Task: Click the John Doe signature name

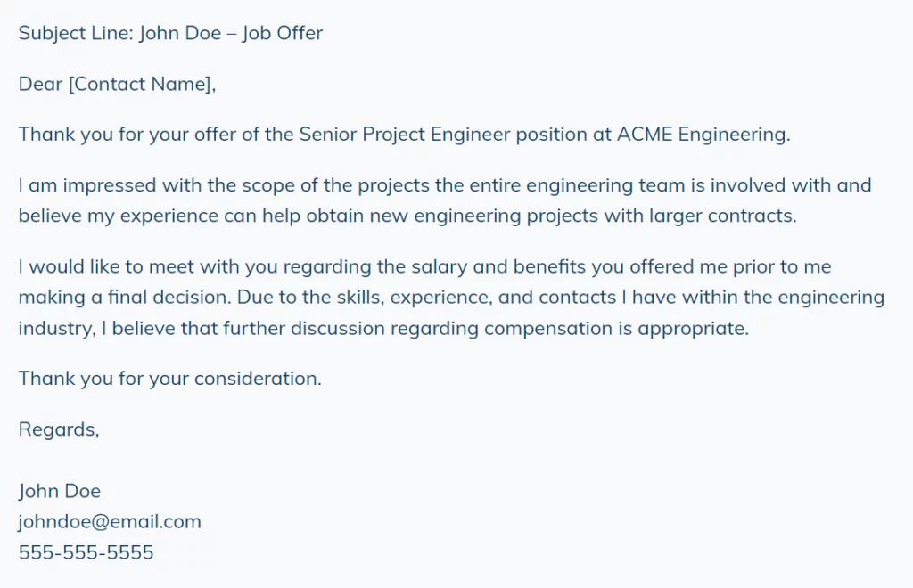Action: 60,492
